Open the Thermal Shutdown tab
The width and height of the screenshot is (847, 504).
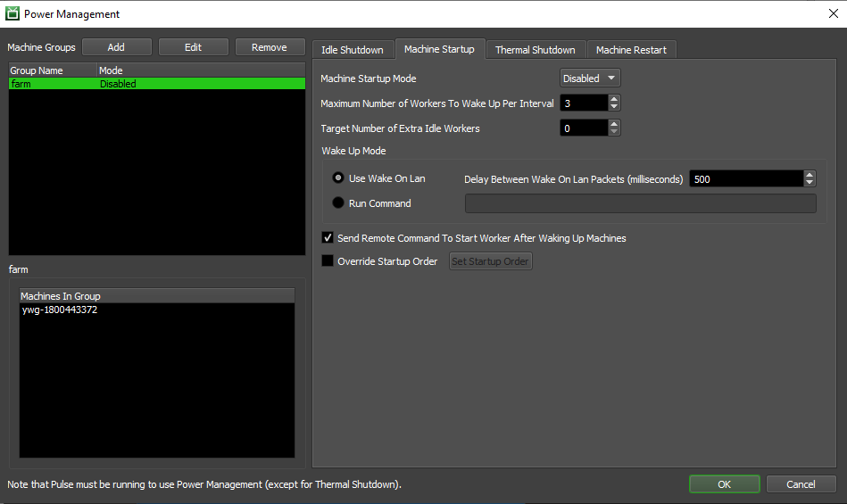click(x=535, y=50)
